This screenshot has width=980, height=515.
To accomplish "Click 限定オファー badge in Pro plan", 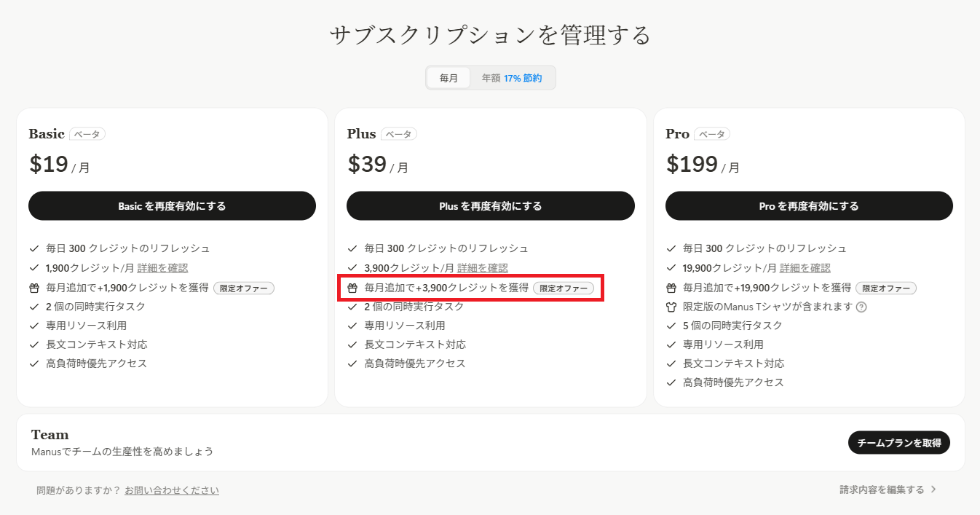I will click(x=886, y=288).
